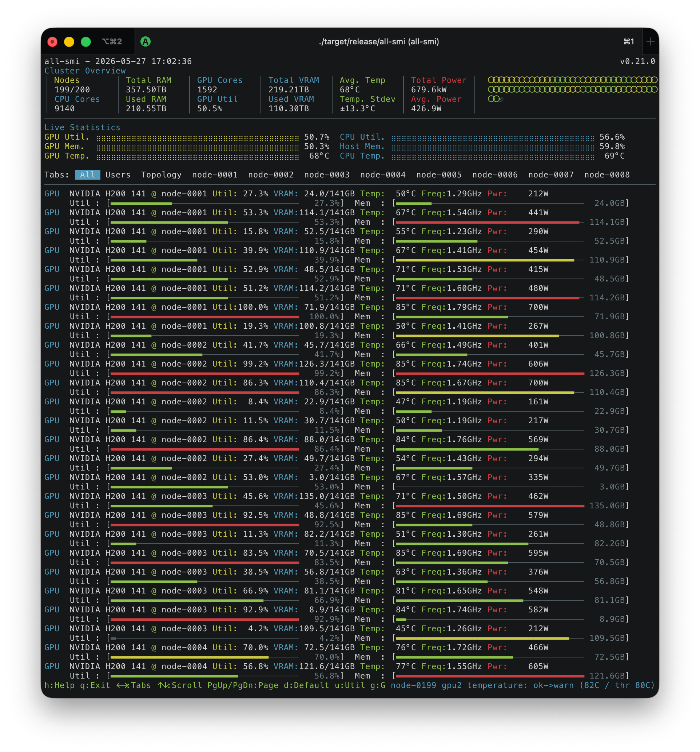700x752 pixels.
Task: Select the All tab
Action: (87, 175)
